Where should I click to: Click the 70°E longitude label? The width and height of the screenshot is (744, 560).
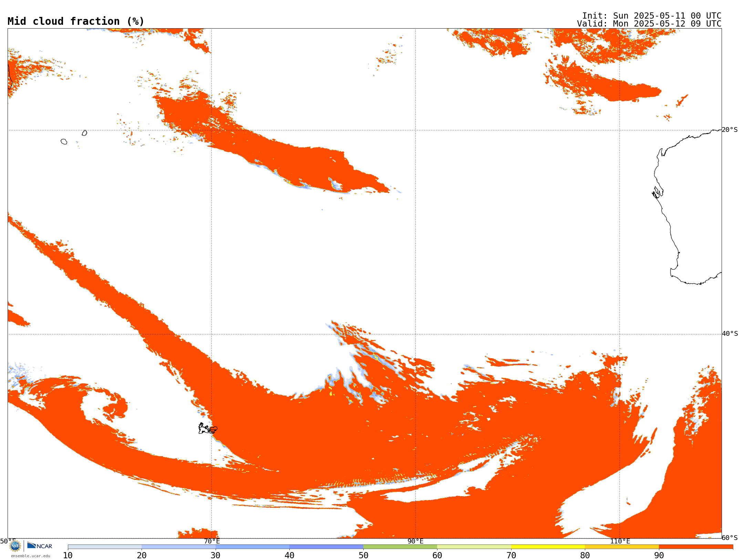pos(211,541)
